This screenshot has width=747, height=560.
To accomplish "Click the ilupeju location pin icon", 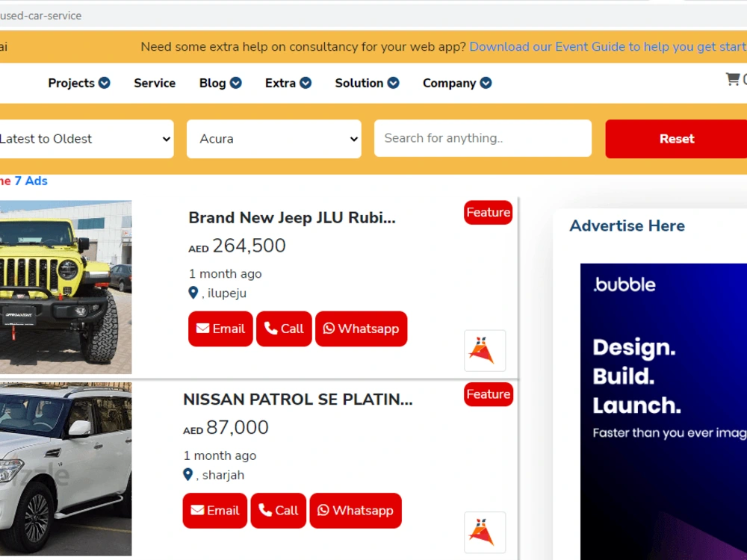I will click(193, 293).
